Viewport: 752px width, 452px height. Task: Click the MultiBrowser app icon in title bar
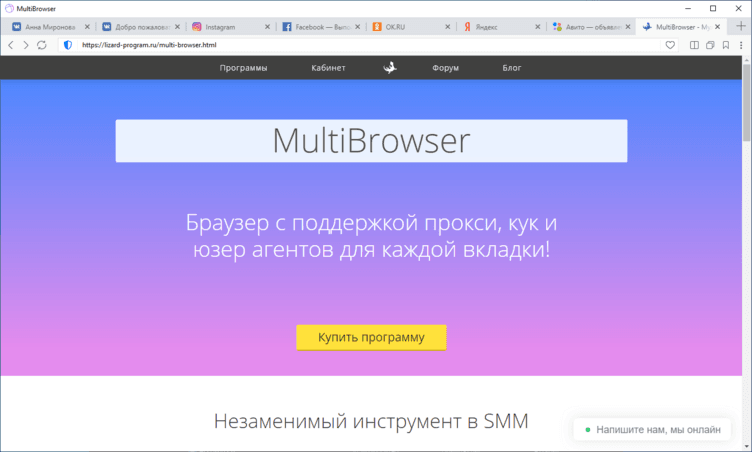pos(9,9)
